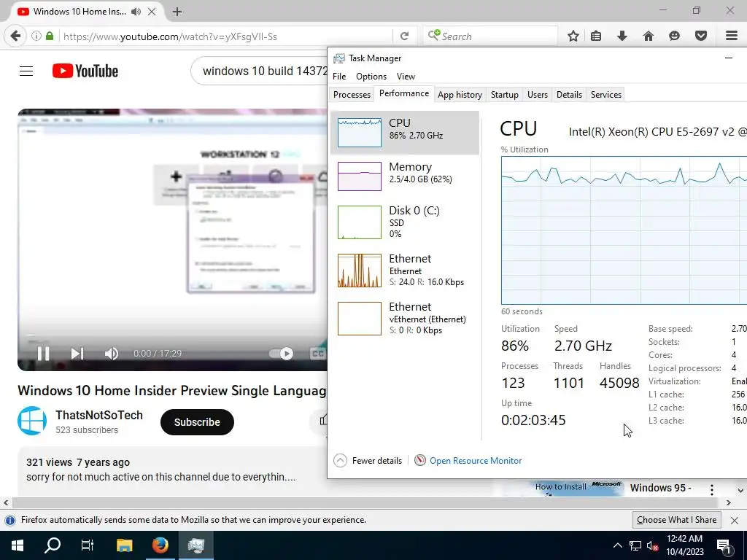747x560 pixels.
Task: Click the horizontal scrollbar left arrow
Action: pos(6,502)
